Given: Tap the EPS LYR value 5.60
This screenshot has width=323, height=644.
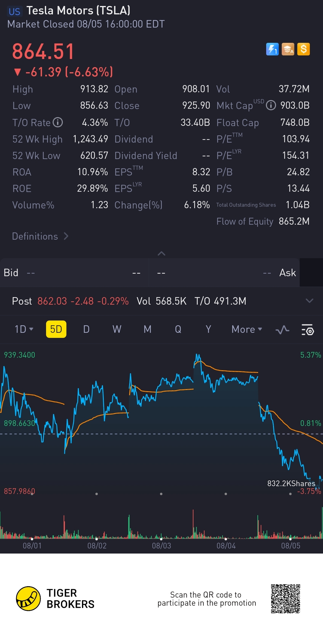Looking at the screenshot, I should (x=201, y=188).
